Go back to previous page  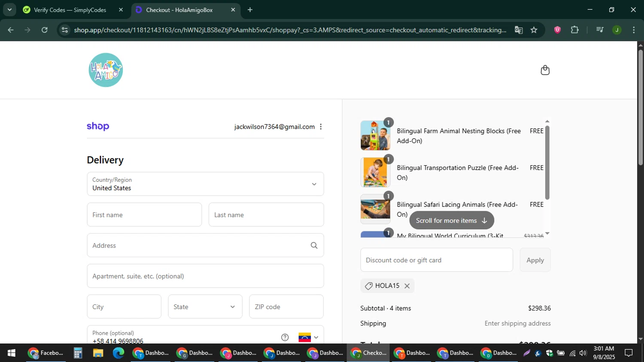[11, 30]
